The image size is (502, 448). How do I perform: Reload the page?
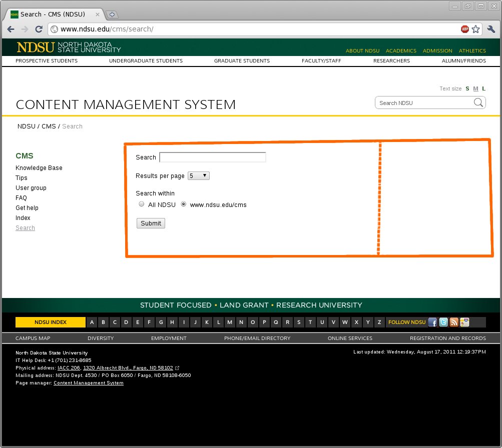pos(39,29)
